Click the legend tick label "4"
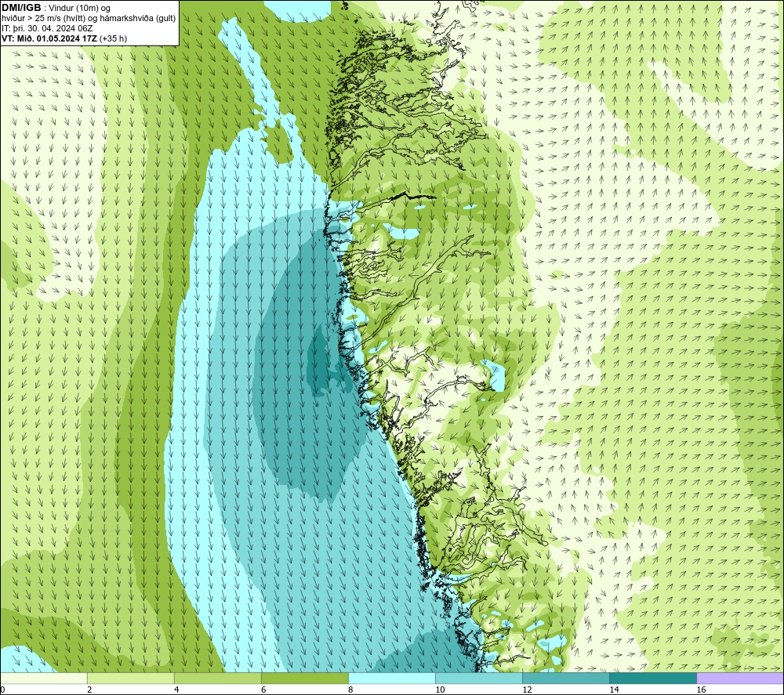This screenshot has width=784, height=695. point(176,690)
